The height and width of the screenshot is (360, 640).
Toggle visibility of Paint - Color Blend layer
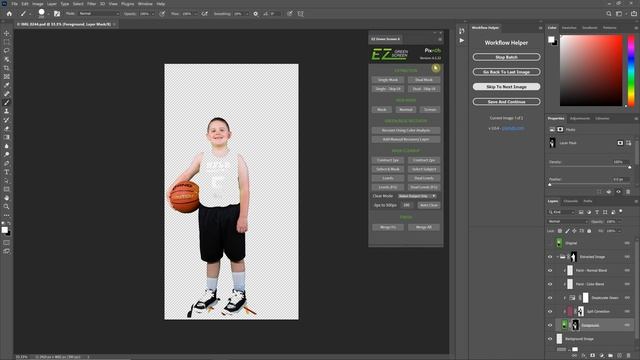(x=550, y=284)
